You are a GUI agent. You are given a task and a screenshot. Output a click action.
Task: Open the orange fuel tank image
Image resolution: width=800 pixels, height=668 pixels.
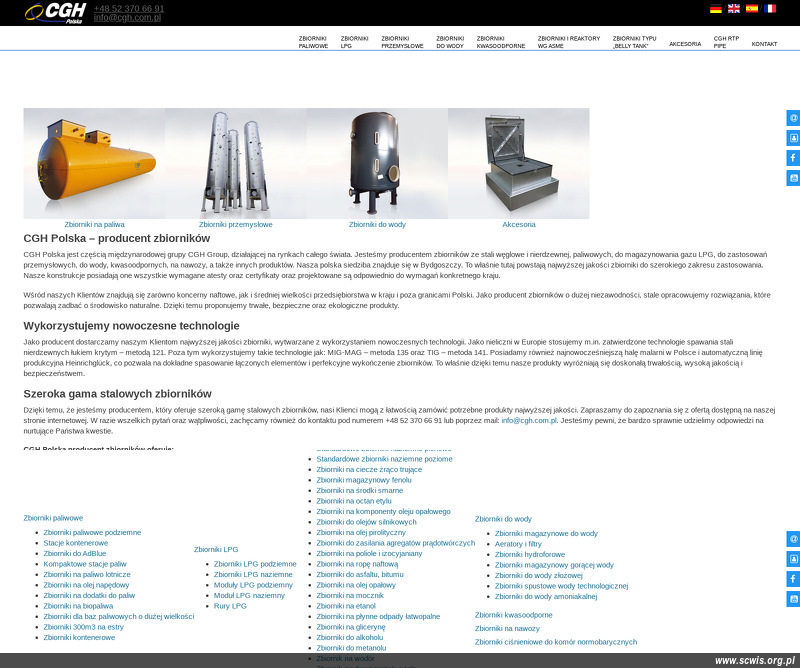point(94,163)
